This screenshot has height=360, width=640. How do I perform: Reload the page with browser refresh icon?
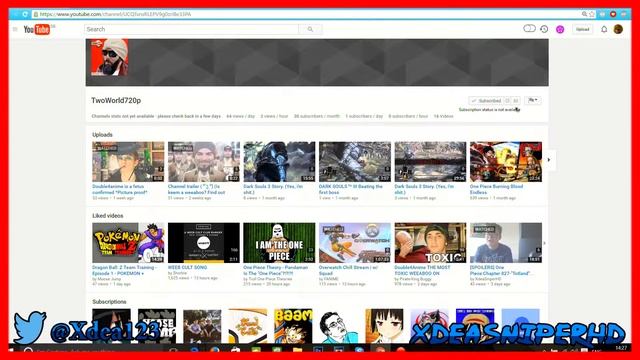coord(25,14)
